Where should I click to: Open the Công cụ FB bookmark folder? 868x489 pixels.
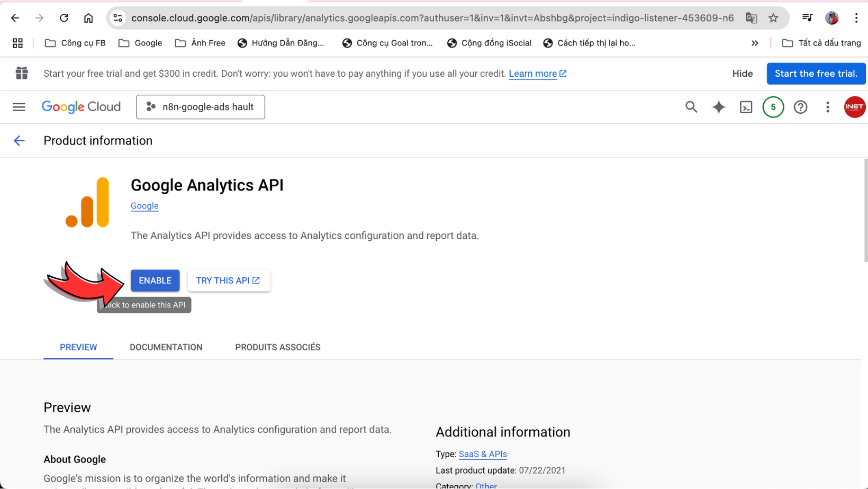pos(75,43)
